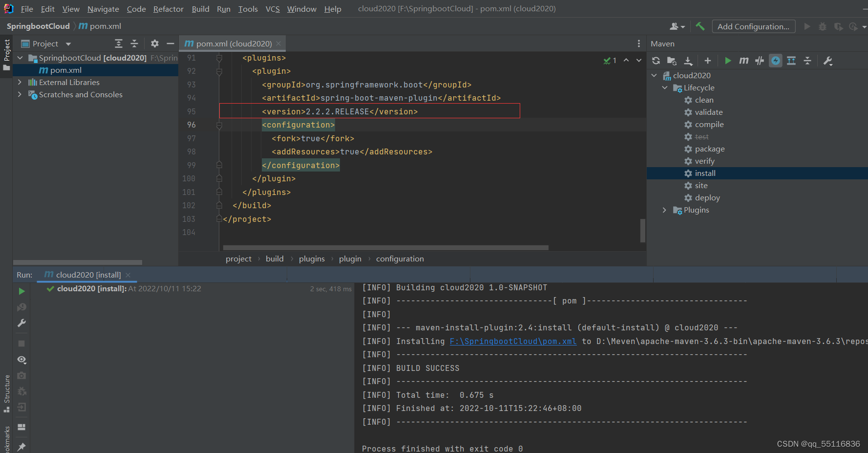
Task: Select the Execute Maven Goal icon
Action: (743, 61)
